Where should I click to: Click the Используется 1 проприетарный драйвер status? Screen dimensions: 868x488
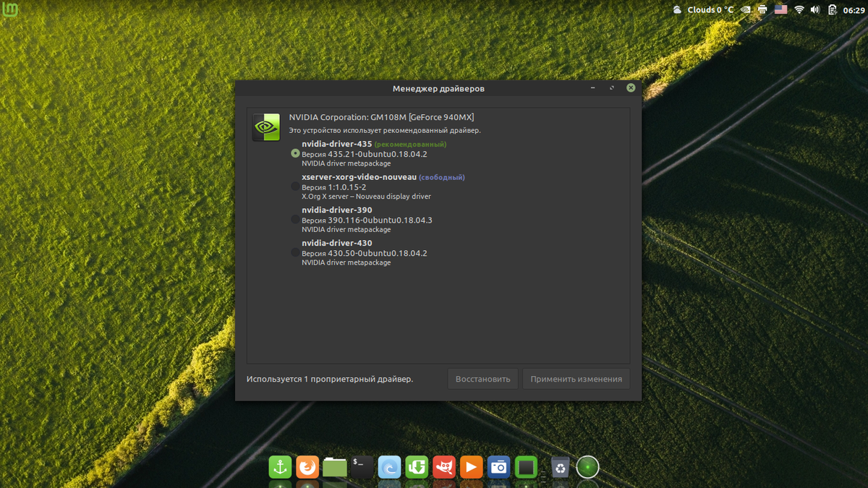[x=330, y=379]
